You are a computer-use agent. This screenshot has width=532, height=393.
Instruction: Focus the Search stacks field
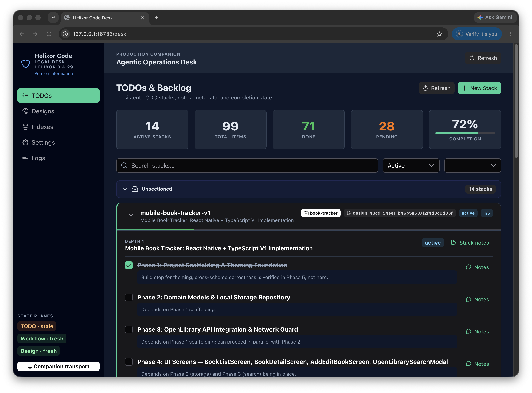tap(247, 165)
